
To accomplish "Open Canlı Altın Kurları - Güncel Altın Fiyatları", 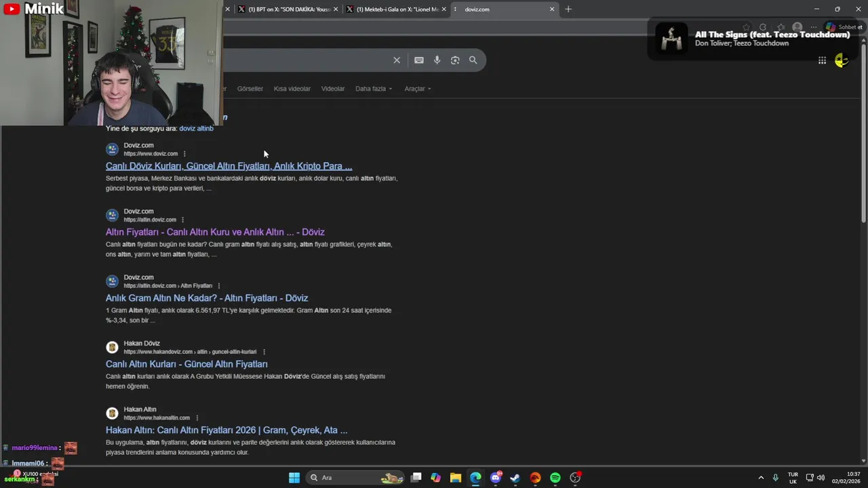I will click(x=186, y=364).
